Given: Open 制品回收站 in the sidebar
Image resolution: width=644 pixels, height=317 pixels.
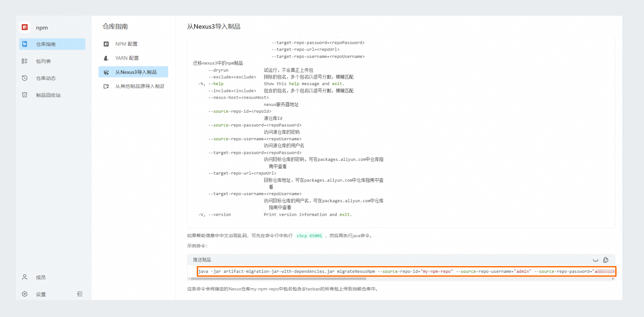Looking at the screenshot, I should tap(48, 95).
